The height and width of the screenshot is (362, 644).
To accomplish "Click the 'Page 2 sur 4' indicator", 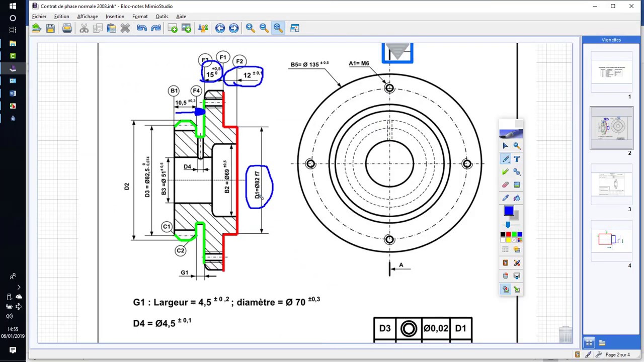I will (617, 355).
